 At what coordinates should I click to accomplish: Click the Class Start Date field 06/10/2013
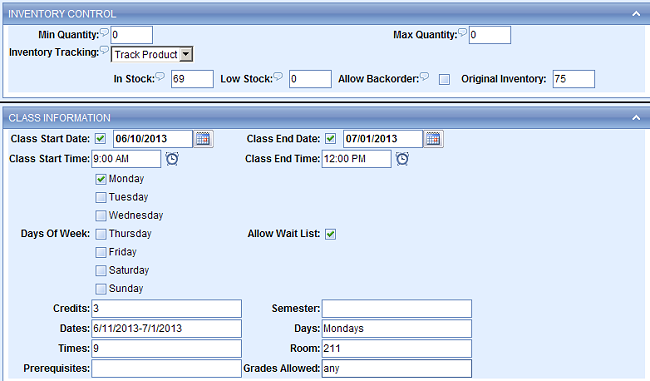153,139
